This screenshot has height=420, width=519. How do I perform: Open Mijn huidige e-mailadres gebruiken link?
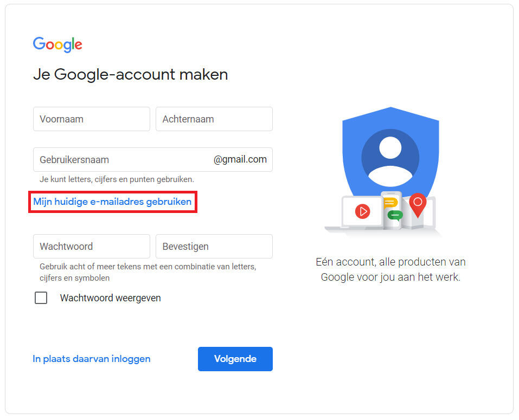(112, 202)
